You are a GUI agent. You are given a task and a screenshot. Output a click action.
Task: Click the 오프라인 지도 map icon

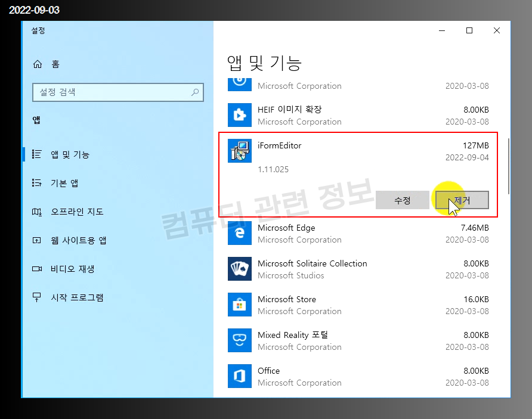36,212
